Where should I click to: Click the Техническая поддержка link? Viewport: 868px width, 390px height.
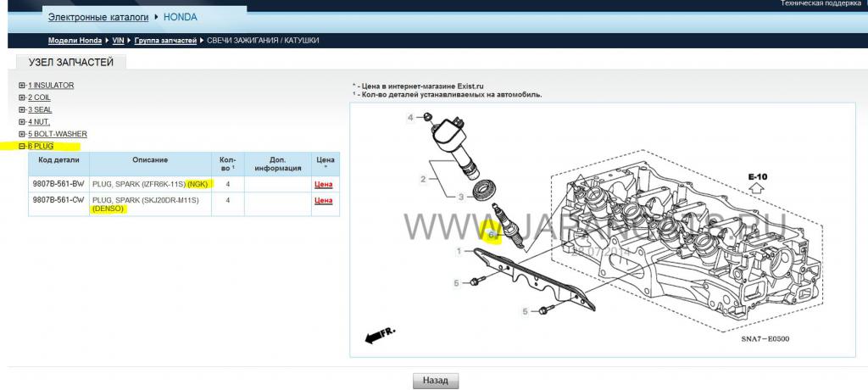(x=819, y=4)
